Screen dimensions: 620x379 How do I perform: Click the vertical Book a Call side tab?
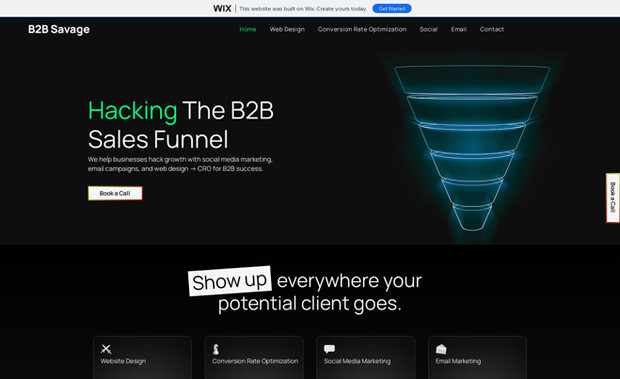pos(613,198)
